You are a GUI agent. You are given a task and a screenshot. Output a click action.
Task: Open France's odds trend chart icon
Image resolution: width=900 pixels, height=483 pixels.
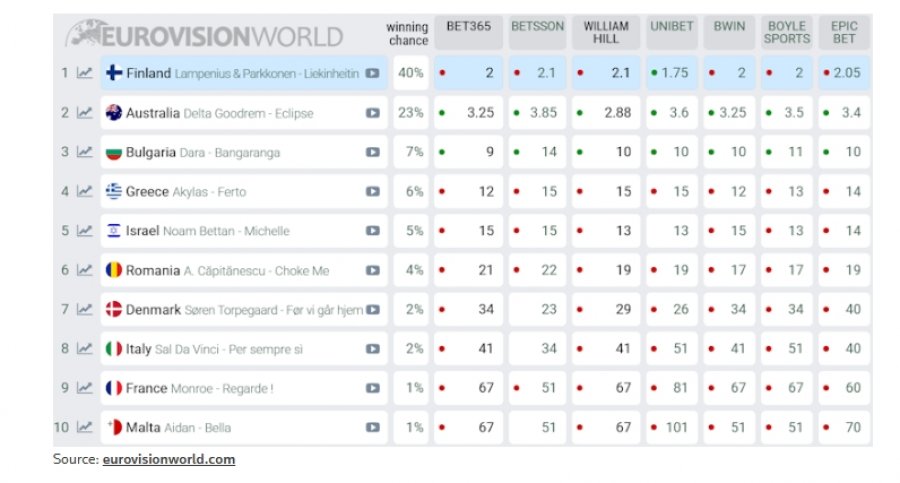(84, 388)
